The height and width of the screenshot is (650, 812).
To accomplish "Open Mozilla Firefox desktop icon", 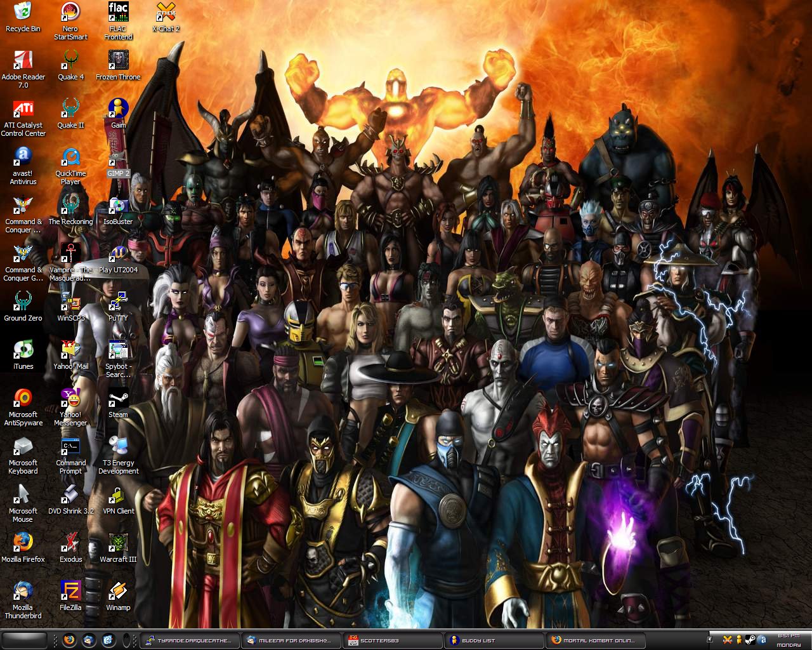I will tap(23, 548).
